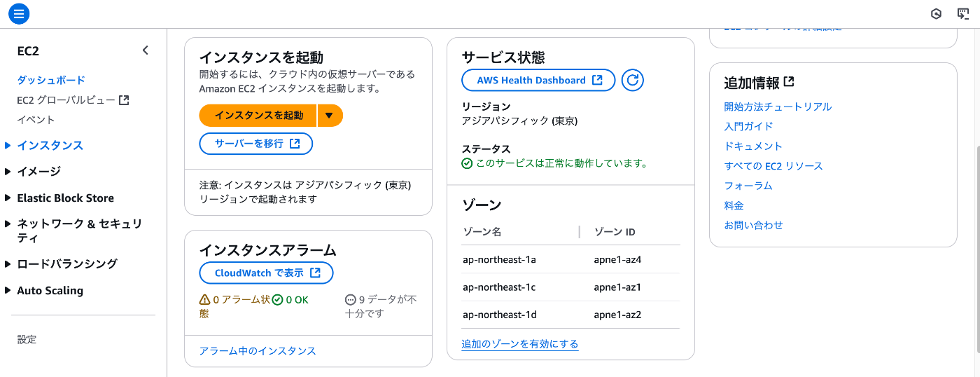Screen dimensions: 980x377
Task: Click the orange インスタンスを起動 button
Action: (x=258, y=115)
